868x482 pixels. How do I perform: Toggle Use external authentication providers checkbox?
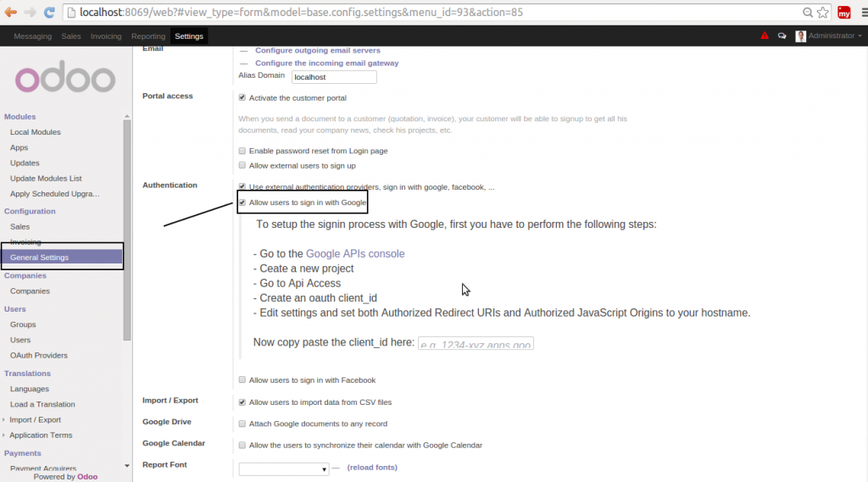242,186
